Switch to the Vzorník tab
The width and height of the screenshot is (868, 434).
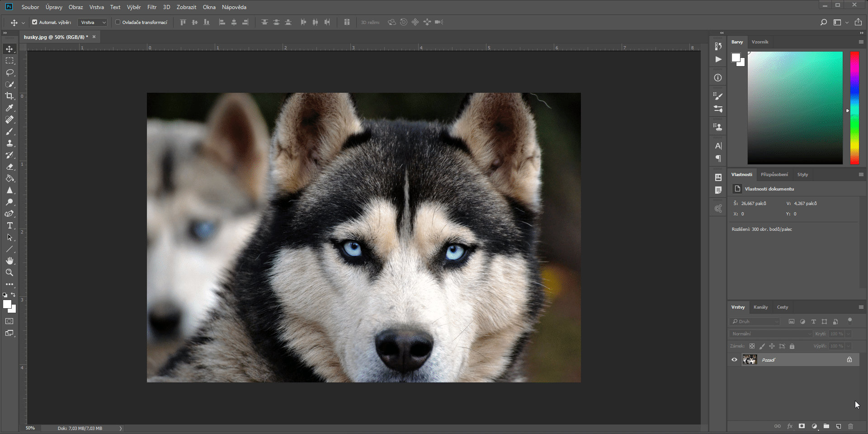click(760, 42)
